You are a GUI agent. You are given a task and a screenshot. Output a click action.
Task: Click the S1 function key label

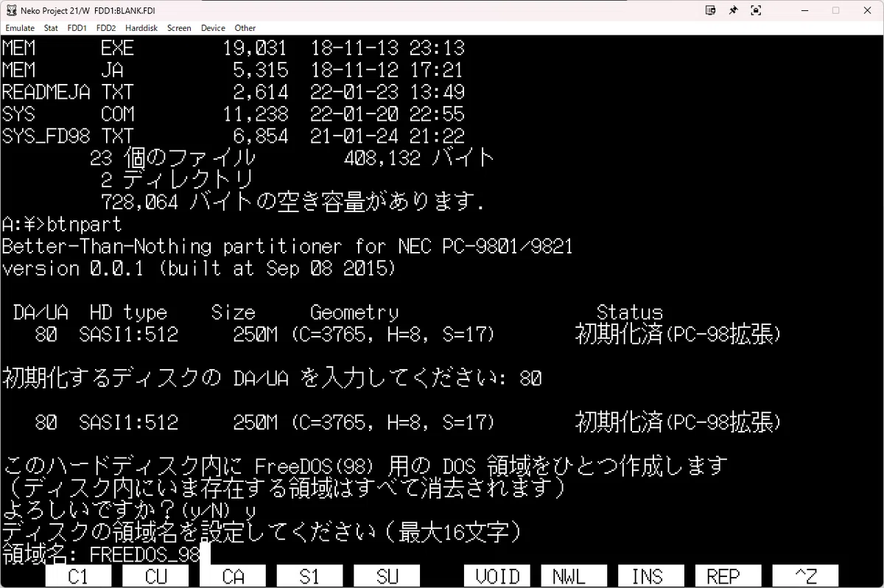(x=309, y=576)
